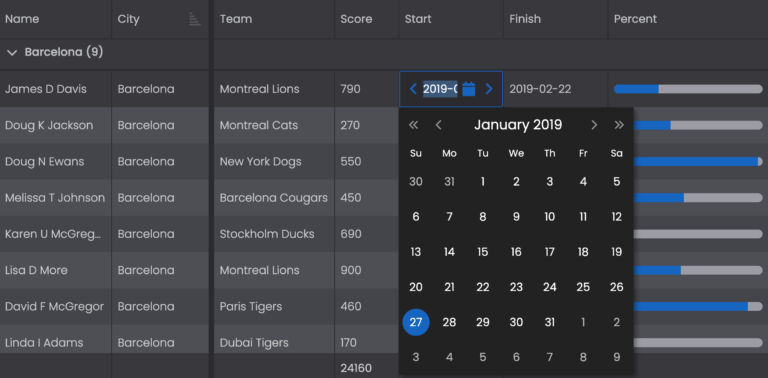Select the Doug K Jackson row name
Screen dimensions: 768x378
(49, 125)
